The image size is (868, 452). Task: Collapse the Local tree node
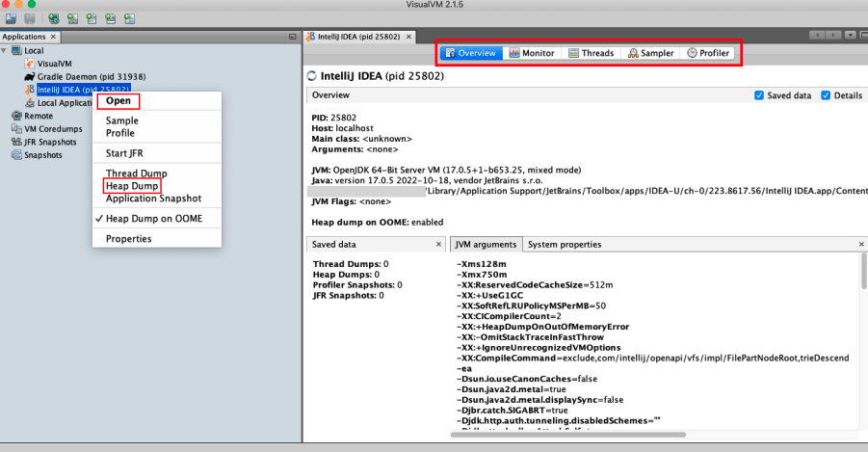4,50
